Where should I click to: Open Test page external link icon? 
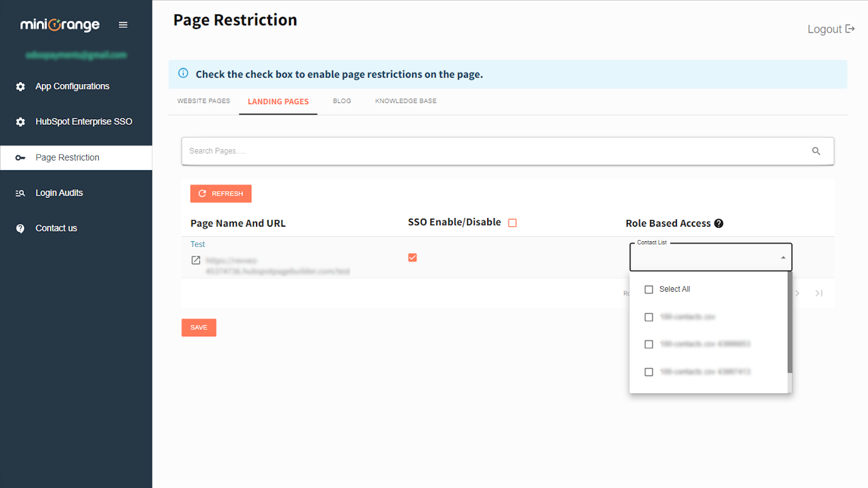(196, 260)
